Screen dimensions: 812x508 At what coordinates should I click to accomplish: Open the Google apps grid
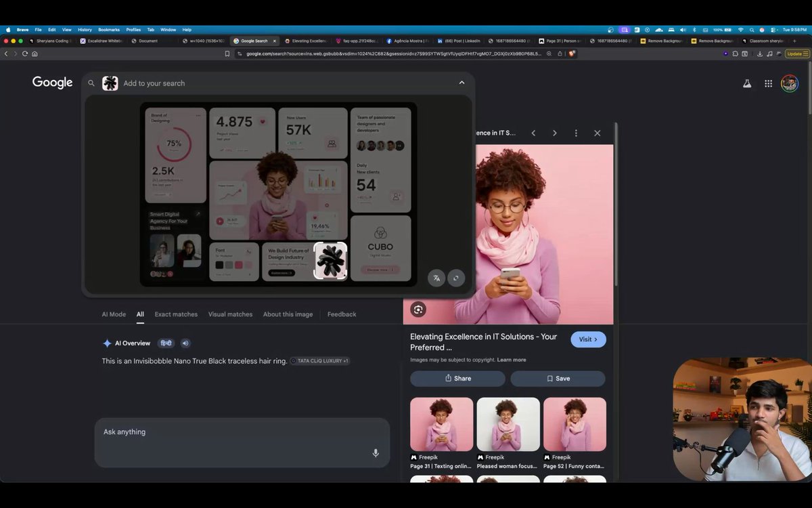click(x=768, y=83)
